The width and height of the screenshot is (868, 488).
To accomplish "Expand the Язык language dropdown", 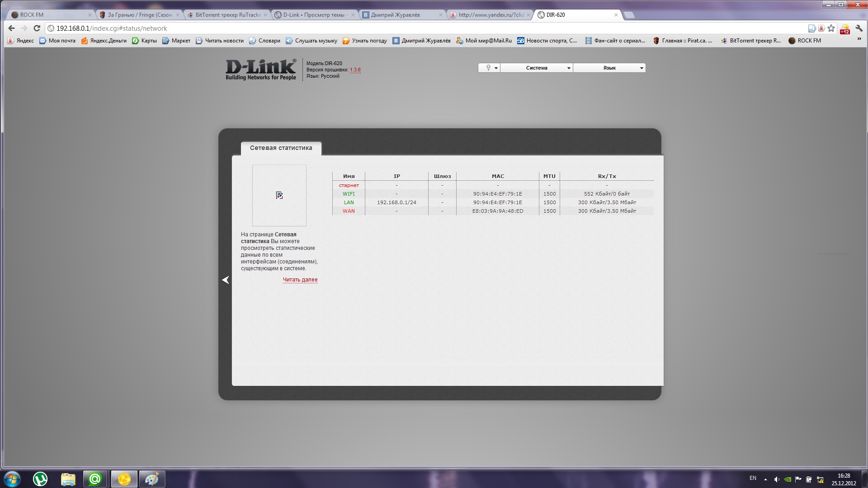I will (x=609, y=68).
